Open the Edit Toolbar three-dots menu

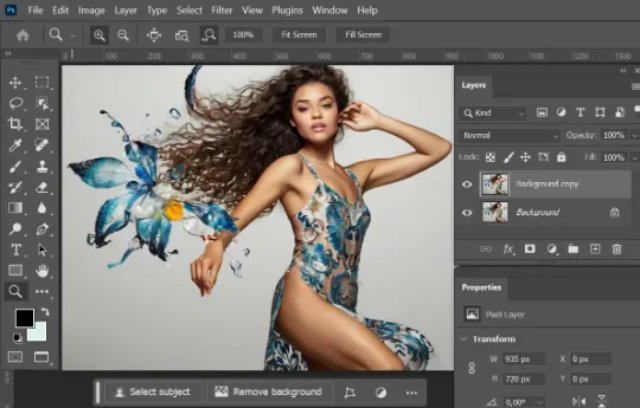[42, 291]
